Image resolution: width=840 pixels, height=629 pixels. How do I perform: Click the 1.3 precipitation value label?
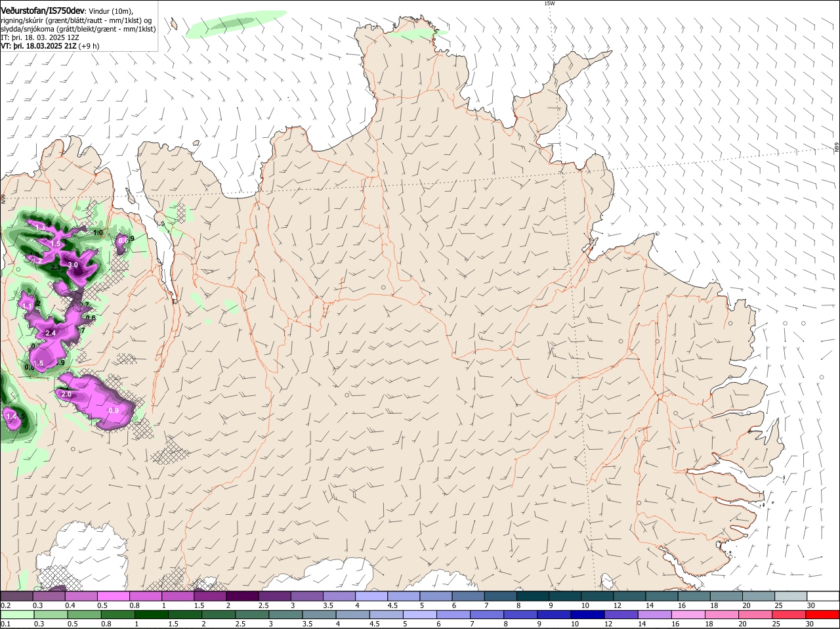pyautogui.click(x=40, y=227)
